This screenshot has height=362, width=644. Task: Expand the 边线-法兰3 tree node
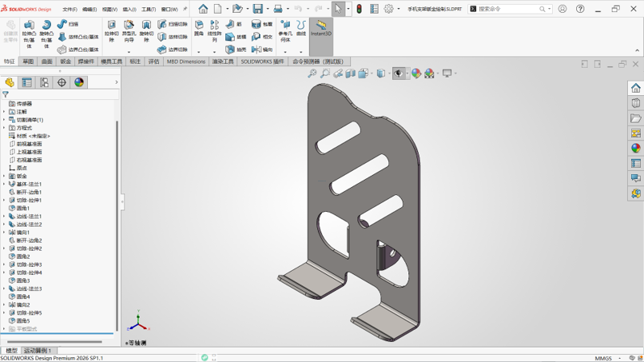pyautogui.click(x=4, y=288)
